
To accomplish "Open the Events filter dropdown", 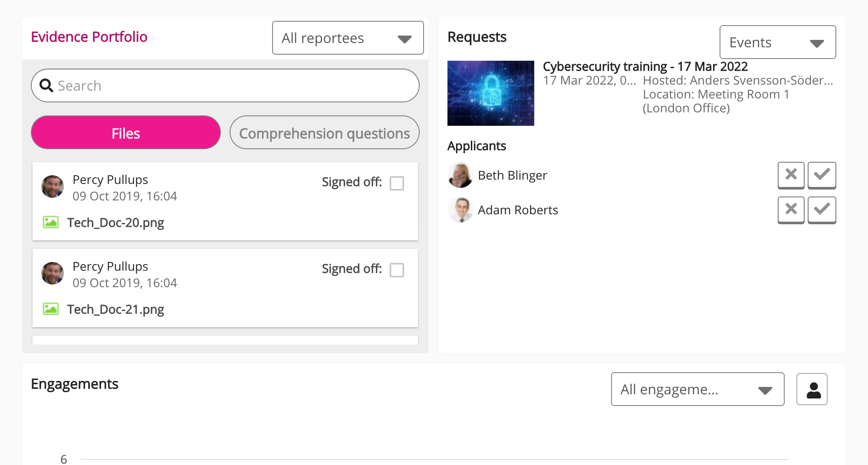I will [x=777, y=42].
